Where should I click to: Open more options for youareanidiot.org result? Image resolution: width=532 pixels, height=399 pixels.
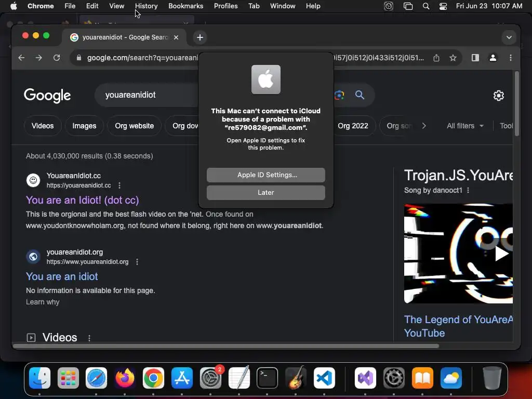[x=137, y=262]
